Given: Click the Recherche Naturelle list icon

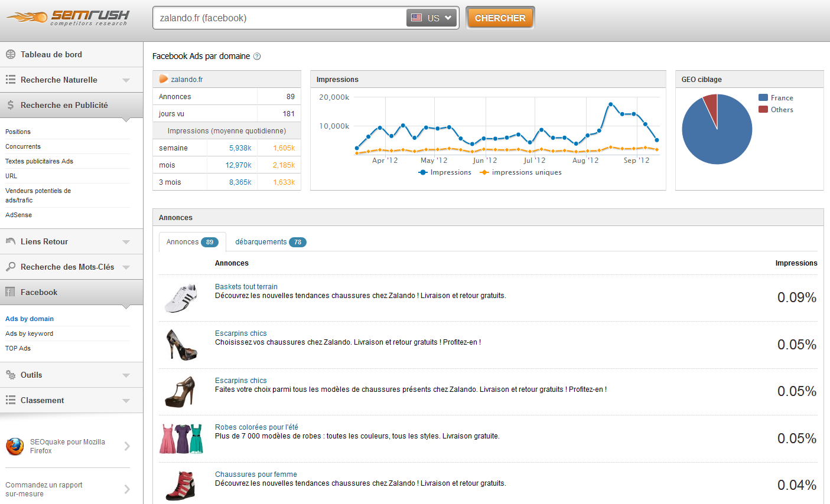Looking at the screenshot, I should (x=11, y=80).
